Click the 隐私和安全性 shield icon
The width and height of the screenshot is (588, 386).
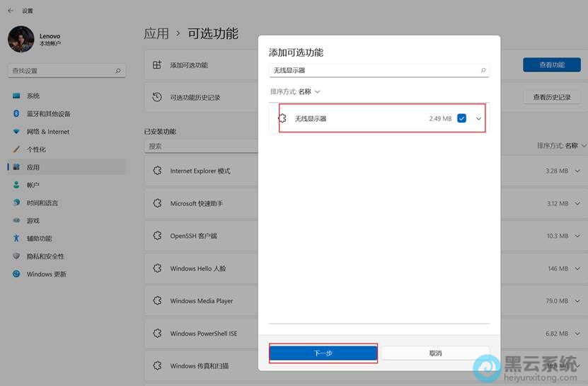pos(16,256)
